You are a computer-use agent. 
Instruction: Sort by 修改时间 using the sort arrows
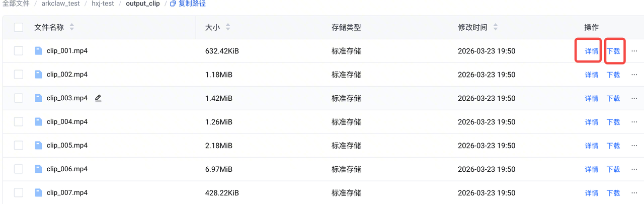pos(496,27)
